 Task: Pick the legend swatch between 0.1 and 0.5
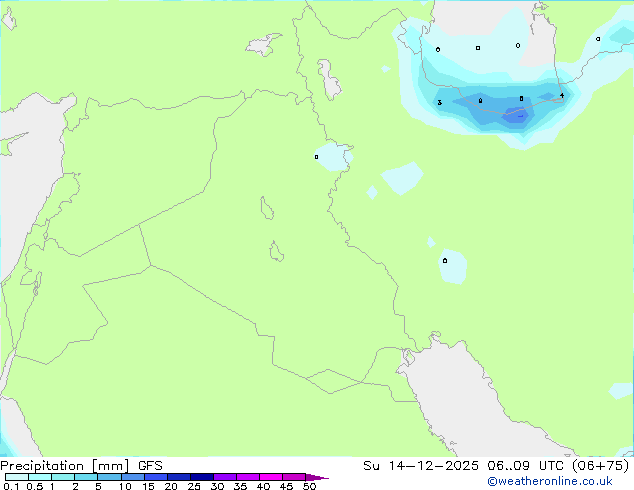click(17, 477)
